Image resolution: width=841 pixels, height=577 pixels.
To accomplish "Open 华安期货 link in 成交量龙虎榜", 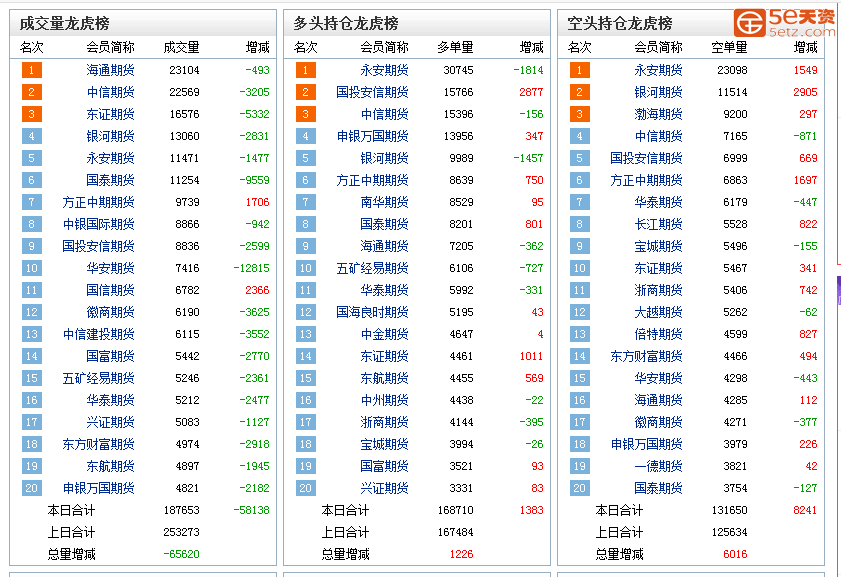I will 110,268.
